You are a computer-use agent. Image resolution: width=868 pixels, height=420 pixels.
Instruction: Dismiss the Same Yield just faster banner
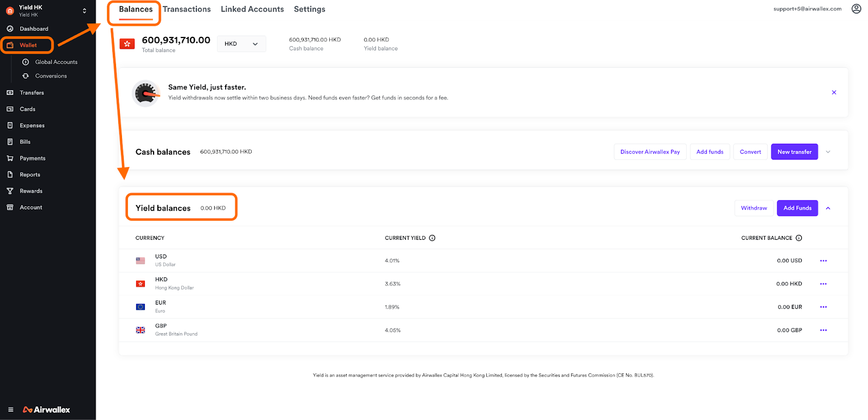834,93
